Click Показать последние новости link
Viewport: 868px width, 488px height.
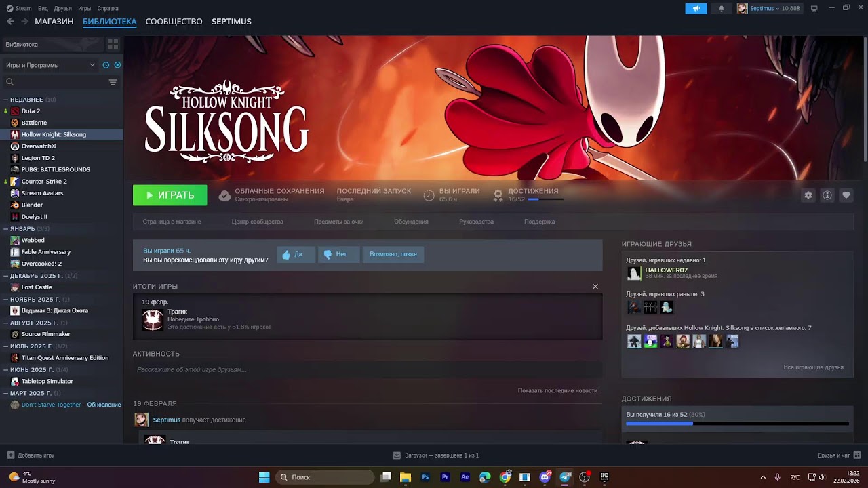point(557,390)
